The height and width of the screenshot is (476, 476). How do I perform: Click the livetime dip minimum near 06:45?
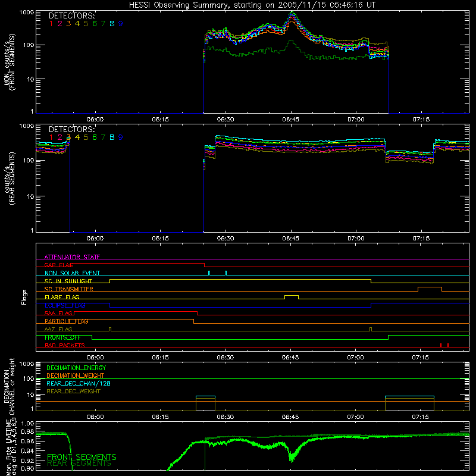[x=292, y=458]
